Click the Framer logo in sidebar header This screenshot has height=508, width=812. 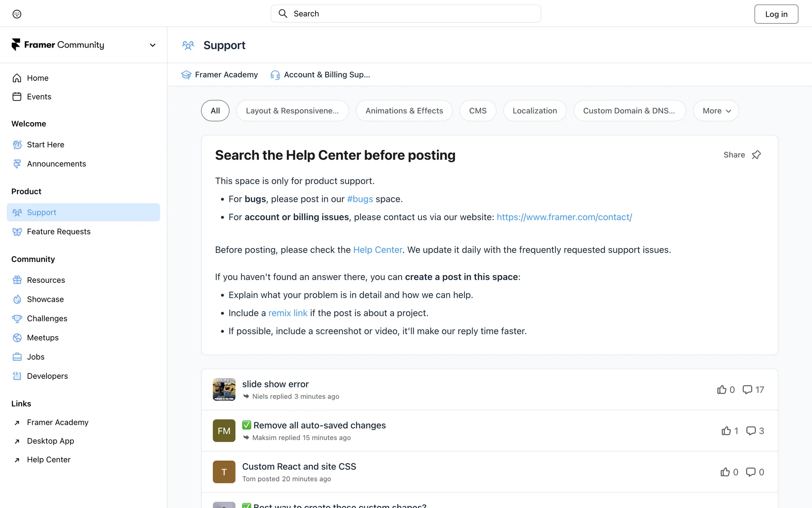pyautogui.click(x=16, y=45)
